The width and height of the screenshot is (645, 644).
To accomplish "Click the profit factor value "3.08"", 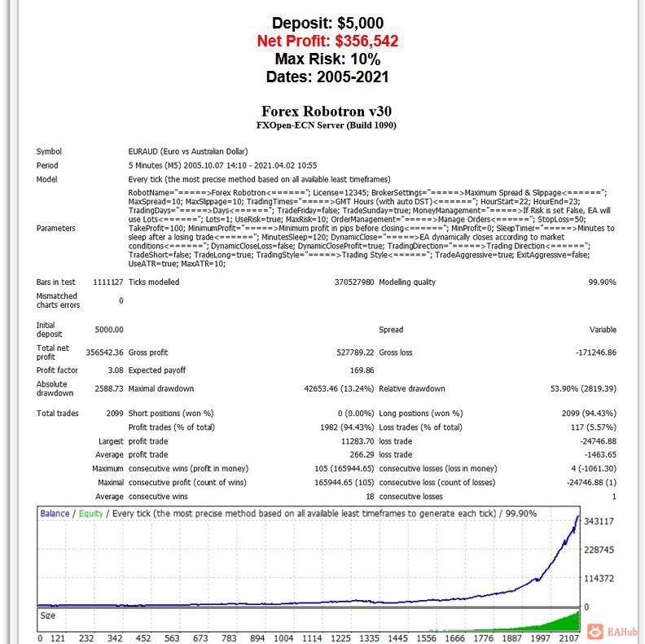I will point(116,370).
